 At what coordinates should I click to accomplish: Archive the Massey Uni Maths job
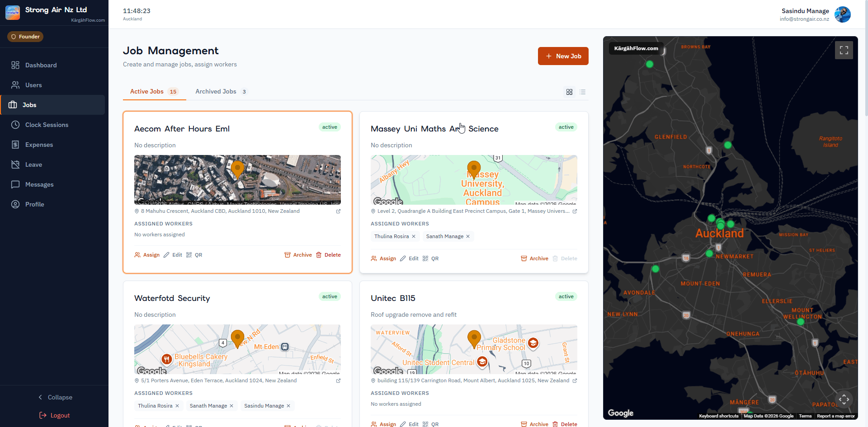click(x=534, y=258)
